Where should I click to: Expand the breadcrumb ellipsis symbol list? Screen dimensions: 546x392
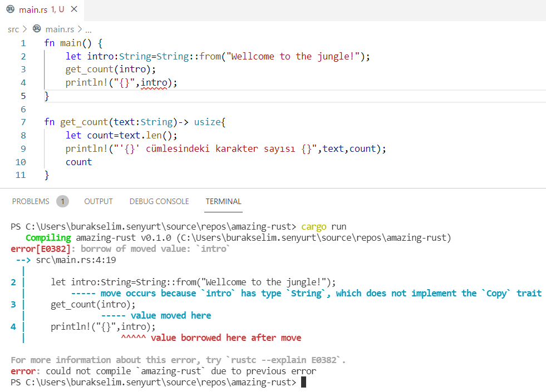point(88,29)
